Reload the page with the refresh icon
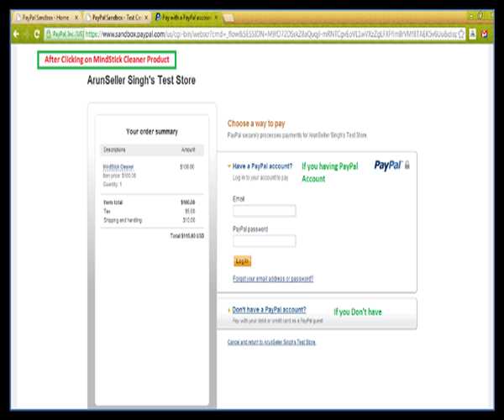This screenshot has width=504, height=420. [x=36, y=34]
